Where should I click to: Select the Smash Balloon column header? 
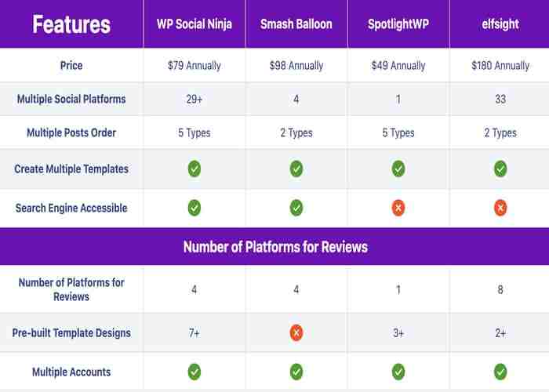296,24
